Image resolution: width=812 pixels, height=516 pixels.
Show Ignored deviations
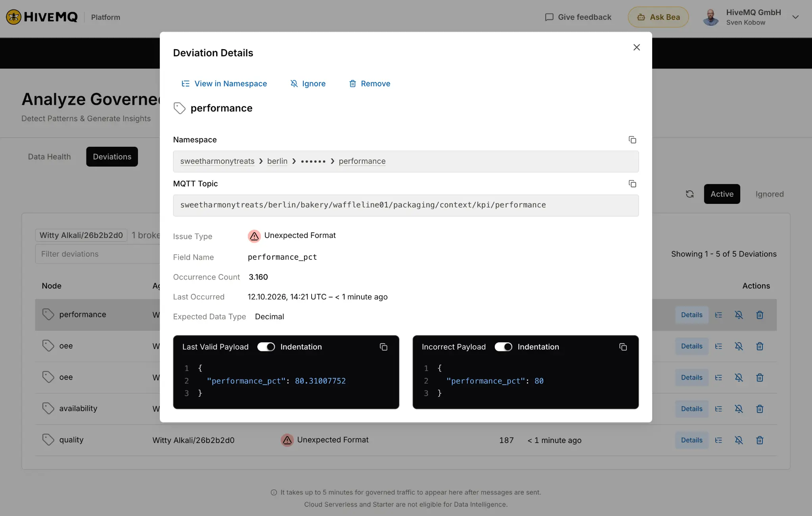pyautogui.click(x=770, y=194)
